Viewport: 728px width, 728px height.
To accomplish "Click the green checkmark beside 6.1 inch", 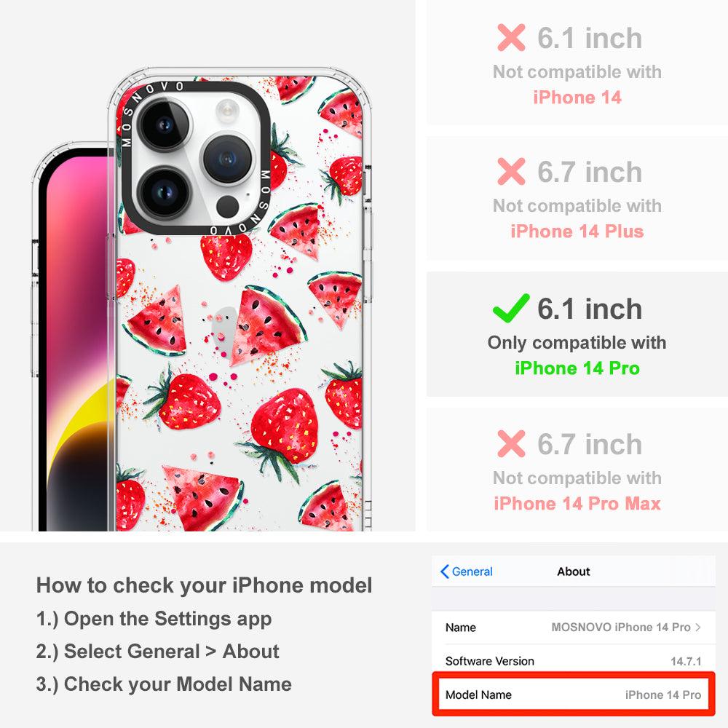I will [511, 308].
